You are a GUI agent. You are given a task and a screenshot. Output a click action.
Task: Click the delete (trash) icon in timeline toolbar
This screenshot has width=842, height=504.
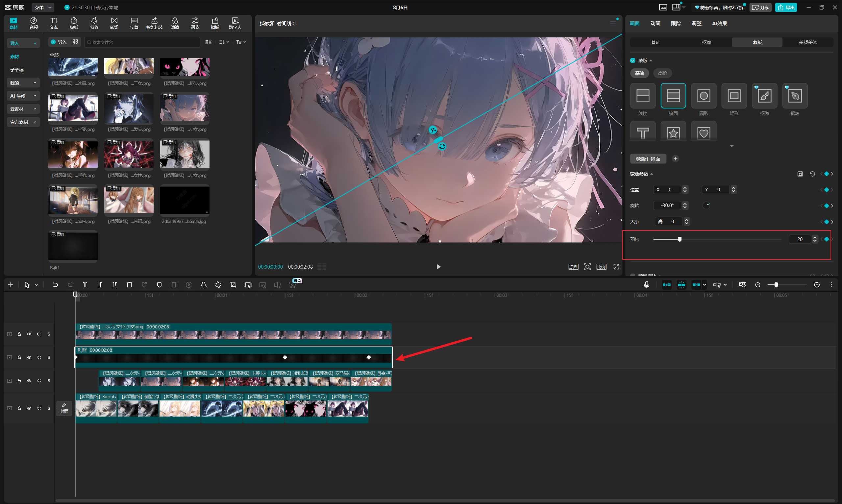(129, 285)
